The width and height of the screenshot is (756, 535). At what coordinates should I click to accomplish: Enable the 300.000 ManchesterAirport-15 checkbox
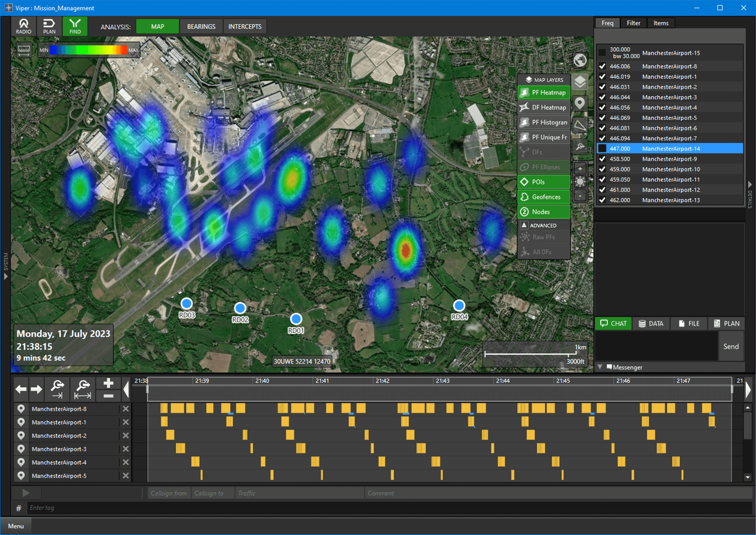[602, 53]
